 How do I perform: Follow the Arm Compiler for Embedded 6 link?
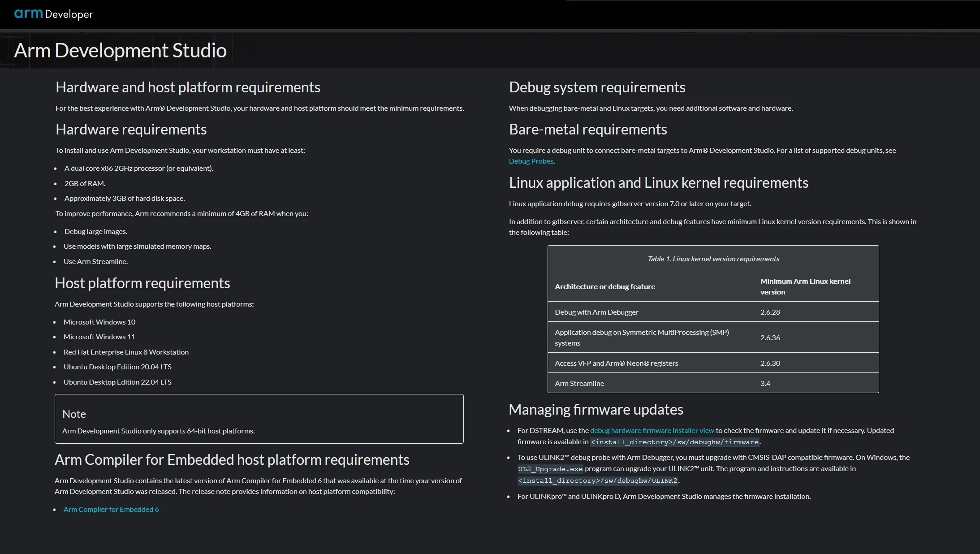pos(111,510)
